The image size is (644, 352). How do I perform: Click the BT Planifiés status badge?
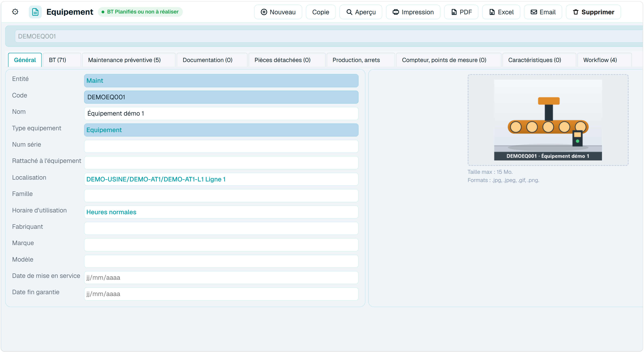click(x=140, y=12)
